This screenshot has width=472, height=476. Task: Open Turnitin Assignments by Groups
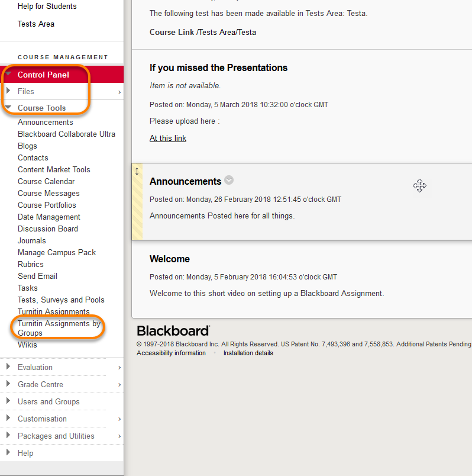(x=59, y=328)
